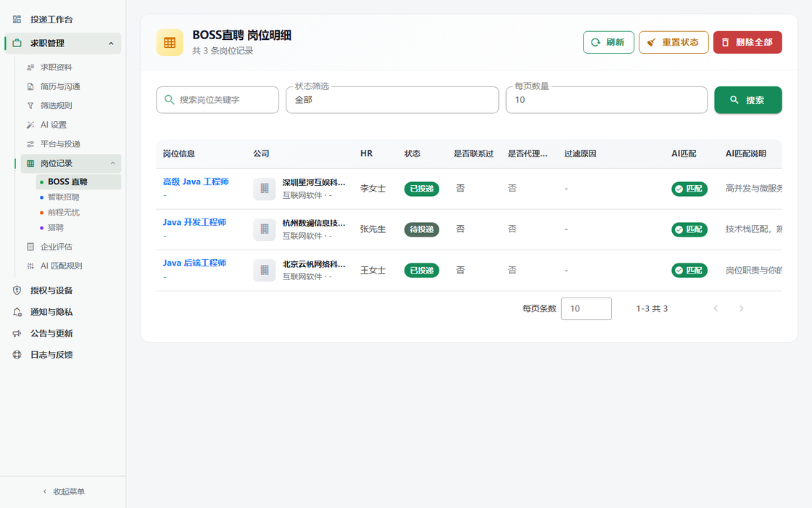
Task: Open 日志与反馈 menu item
Action: (62, 355)
